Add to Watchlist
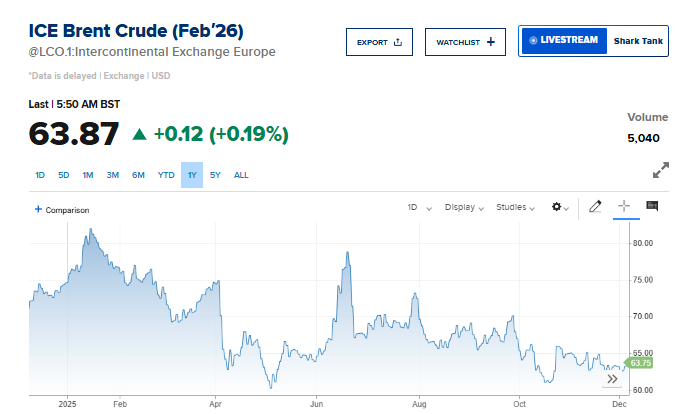 [x=465, y=42]
